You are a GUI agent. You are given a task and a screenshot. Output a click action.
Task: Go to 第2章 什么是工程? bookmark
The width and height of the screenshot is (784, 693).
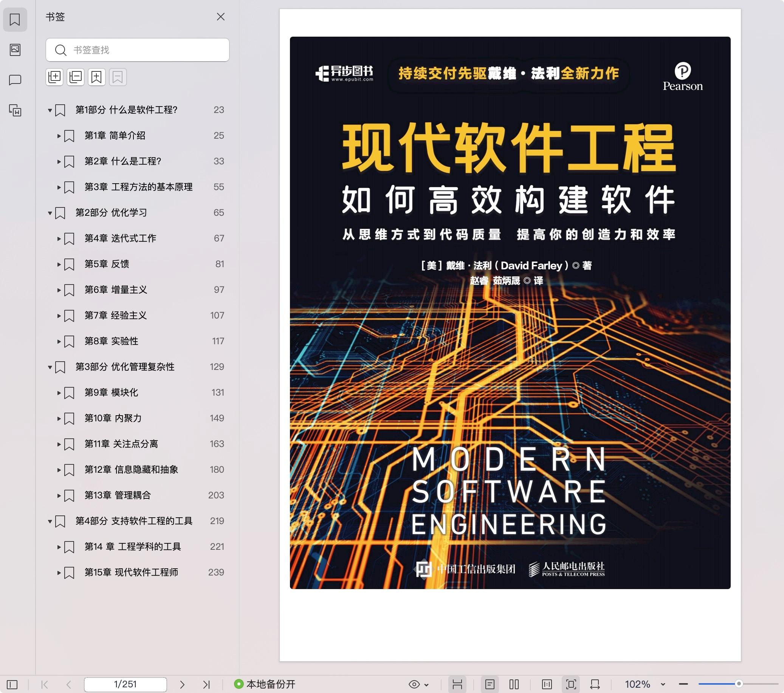(123, 161)
